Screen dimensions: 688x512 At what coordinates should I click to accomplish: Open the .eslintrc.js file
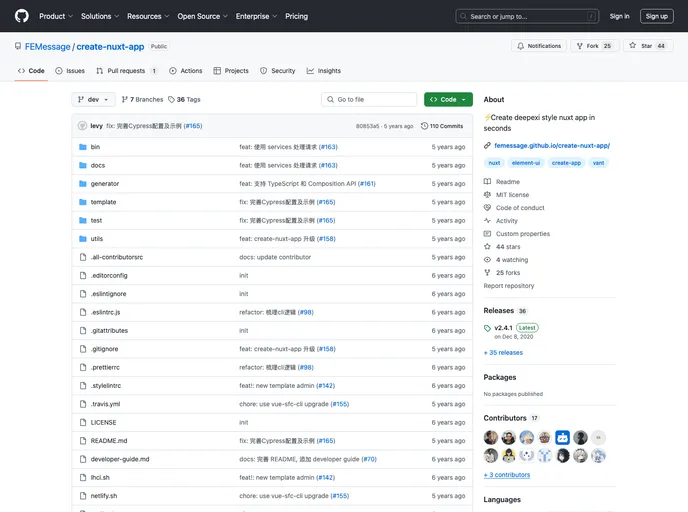(x=105, y=312)
